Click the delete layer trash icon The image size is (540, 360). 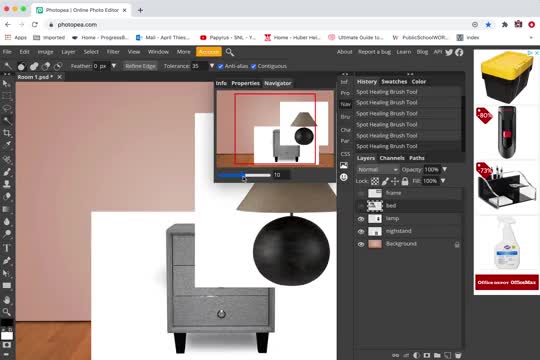point(458,355)
